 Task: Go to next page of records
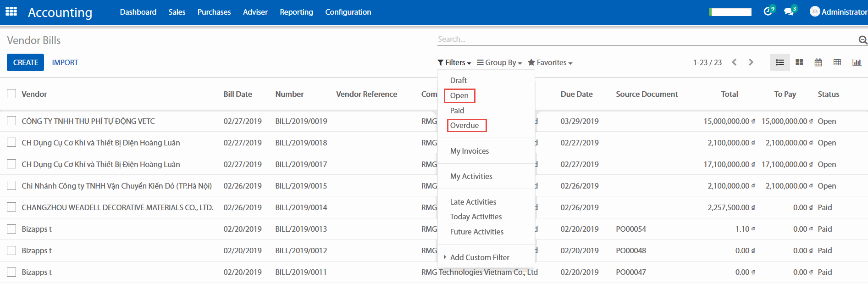click(751, 62)
